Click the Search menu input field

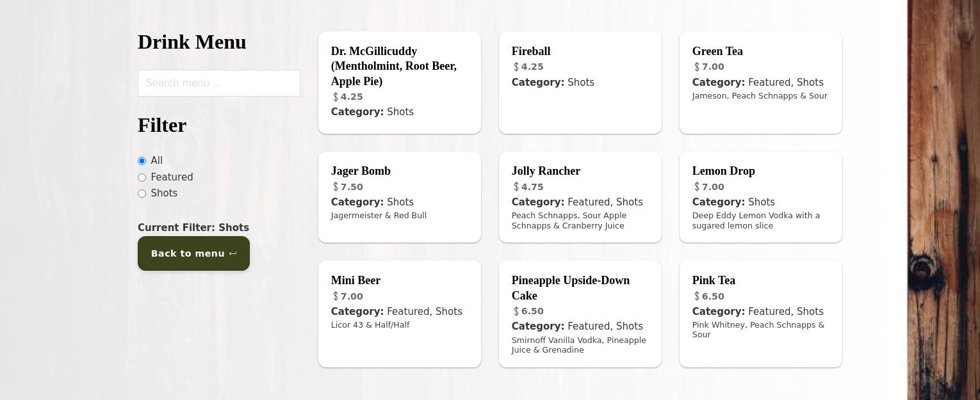[218, 83]
